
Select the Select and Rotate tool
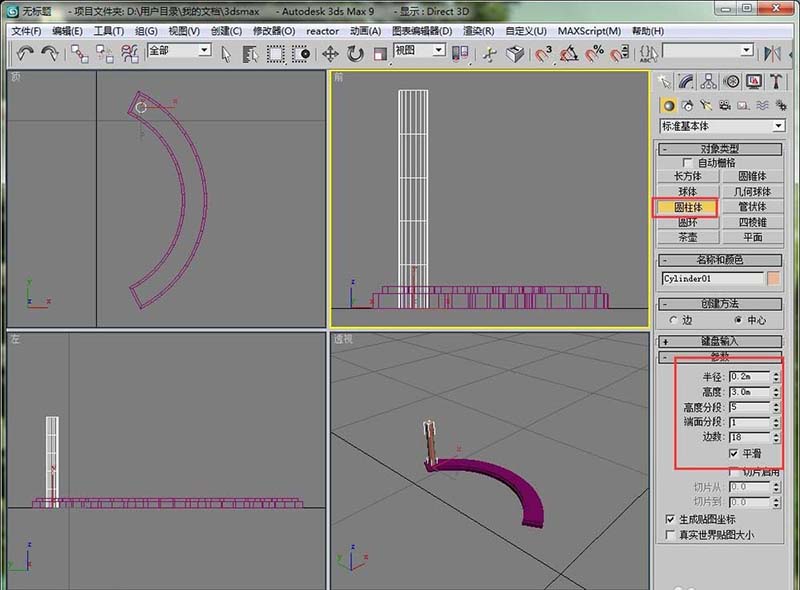coord(355,54)
